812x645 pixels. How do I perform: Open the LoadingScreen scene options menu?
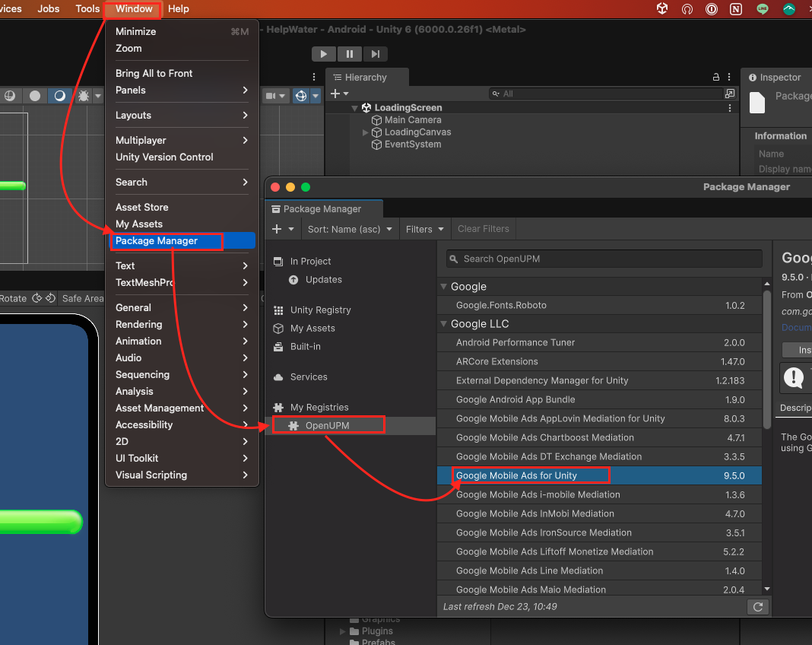(730, 108)
